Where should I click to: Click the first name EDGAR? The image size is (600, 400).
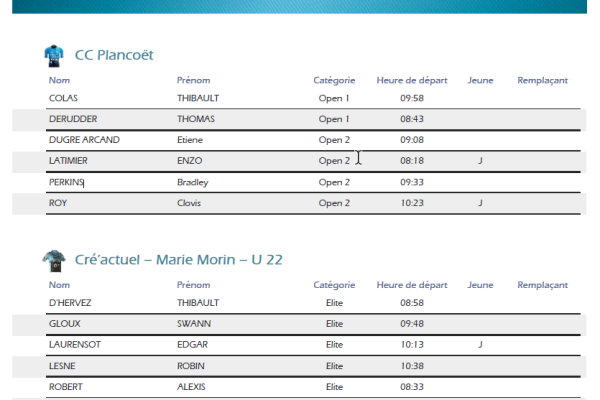pos(192,345)
